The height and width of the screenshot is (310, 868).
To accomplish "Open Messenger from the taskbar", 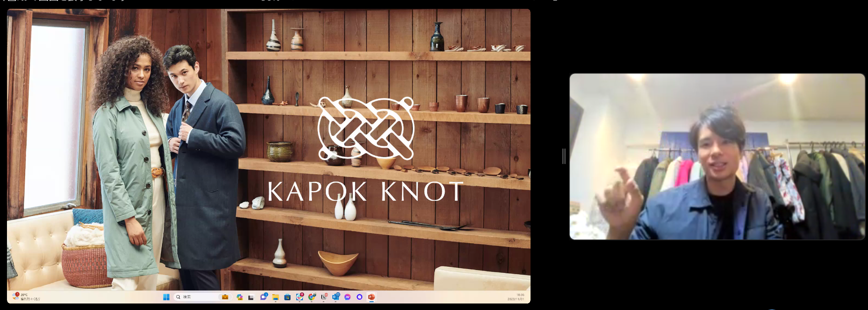I will (x=347, y=297).
